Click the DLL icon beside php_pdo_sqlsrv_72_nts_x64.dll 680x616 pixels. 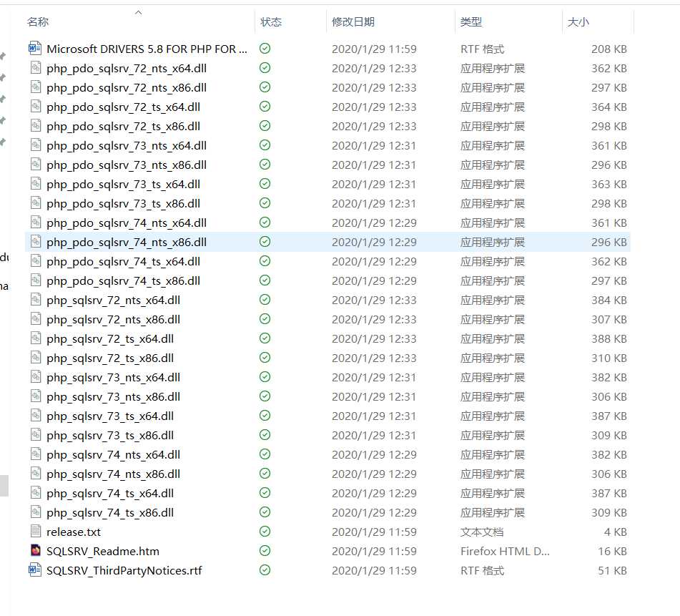[x=36, y=68]
